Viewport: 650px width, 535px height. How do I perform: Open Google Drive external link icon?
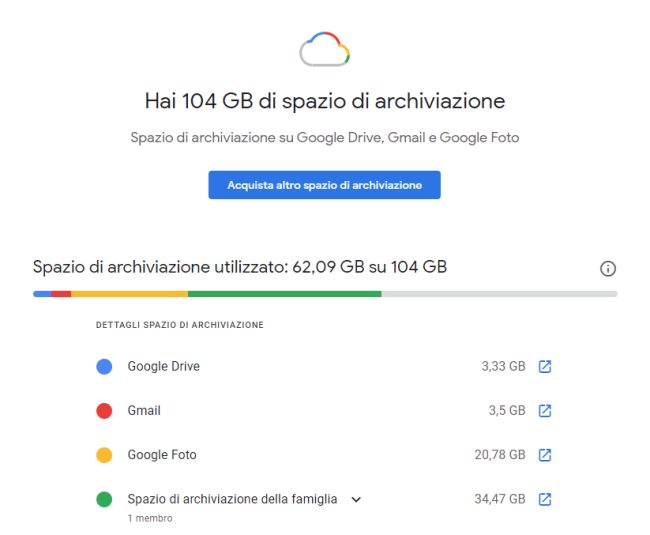pos(545,366)
